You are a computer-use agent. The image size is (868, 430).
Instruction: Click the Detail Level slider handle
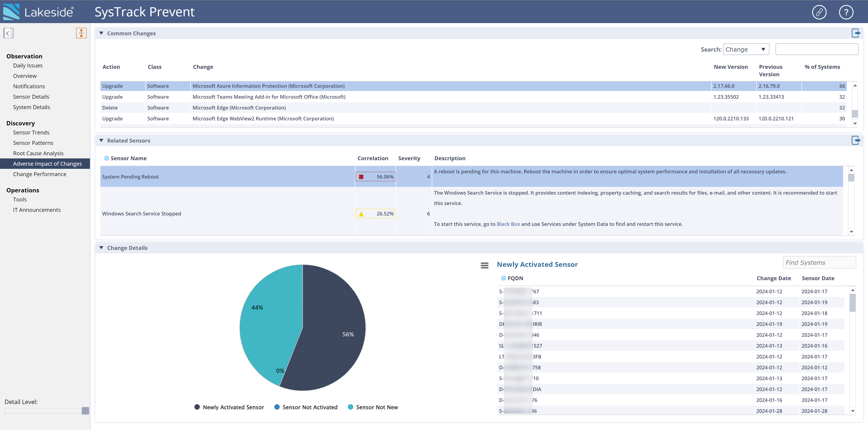click(85, 411)
